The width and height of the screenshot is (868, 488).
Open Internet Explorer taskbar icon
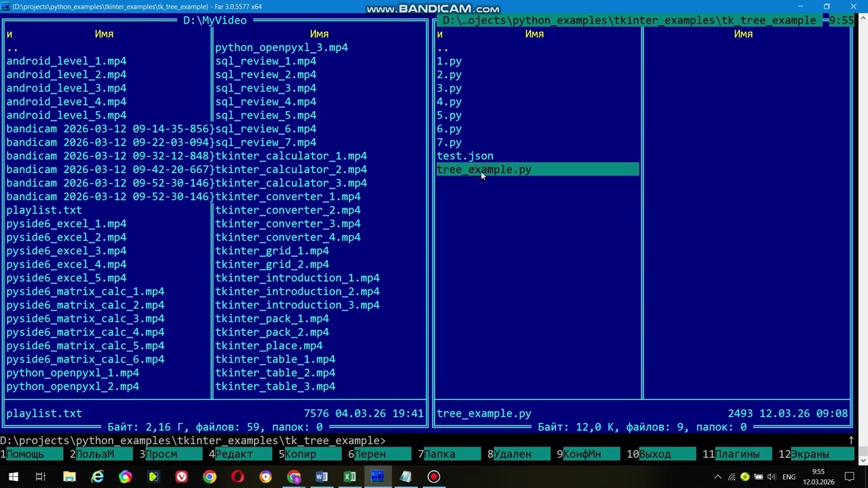coord(98,477)
